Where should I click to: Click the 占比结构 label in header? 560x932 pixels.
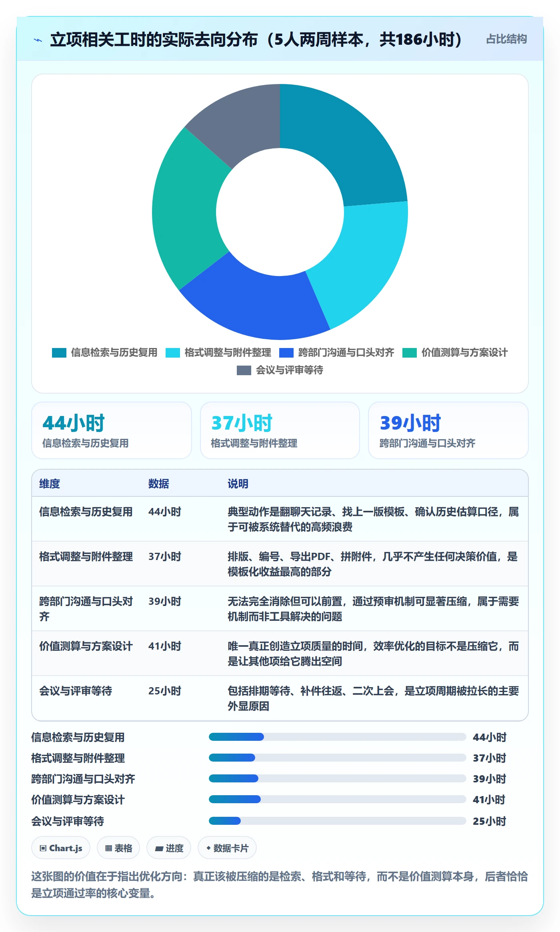[x=506, y=39]
